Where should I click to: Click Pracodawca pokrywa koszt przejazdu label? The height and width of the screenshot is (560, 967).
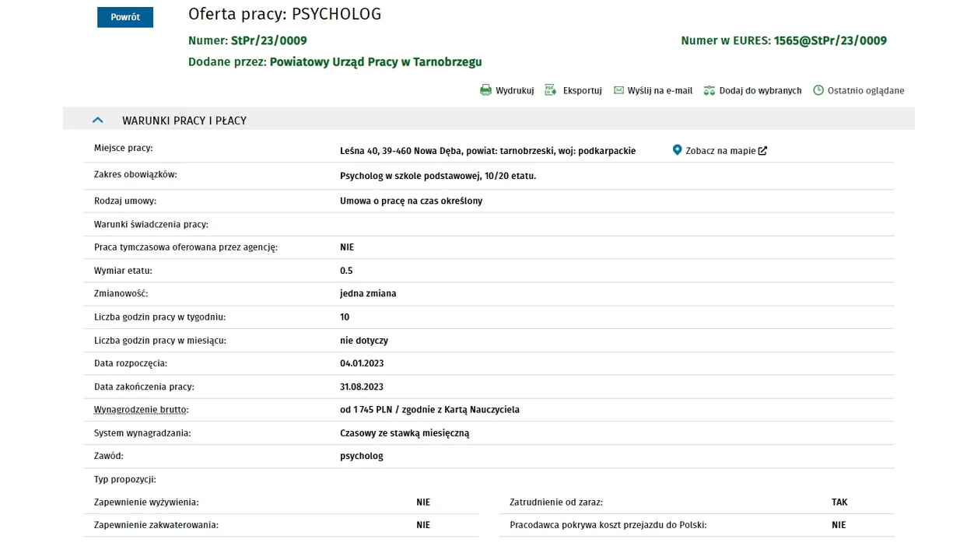[x=608, y=525]
